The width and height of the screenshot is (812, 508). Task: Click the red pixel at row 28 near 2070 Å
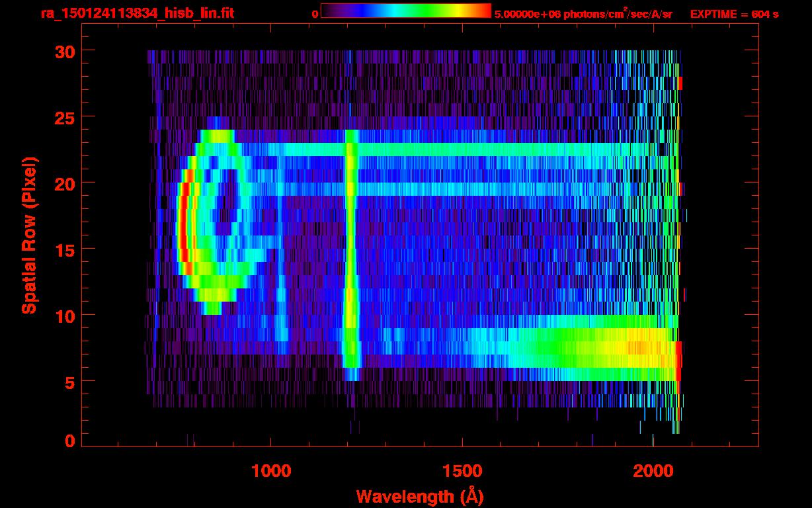[x=680, y=83]
